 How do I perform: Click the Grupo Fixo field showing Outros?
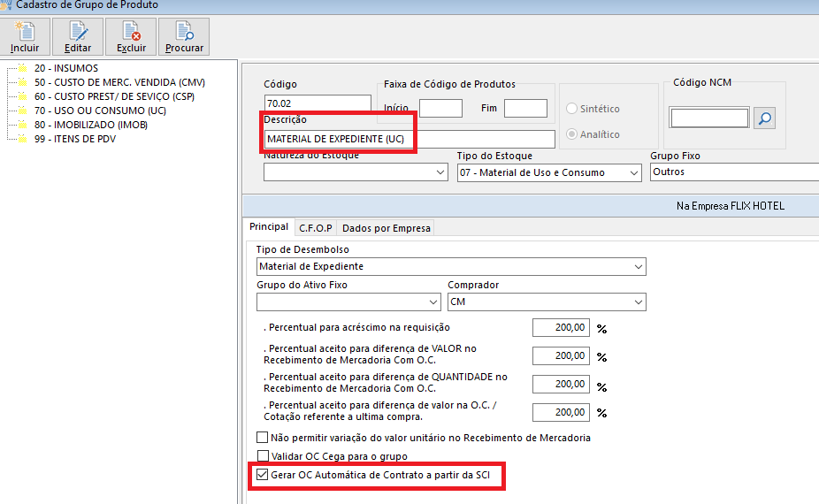pyautogui.click(x=734, y=172)
